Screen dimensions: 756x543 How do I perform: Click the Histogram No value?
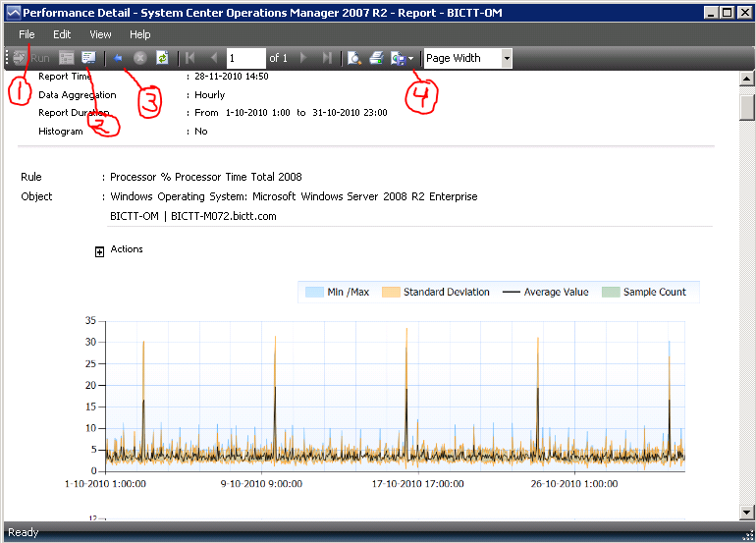click(201, 132)
